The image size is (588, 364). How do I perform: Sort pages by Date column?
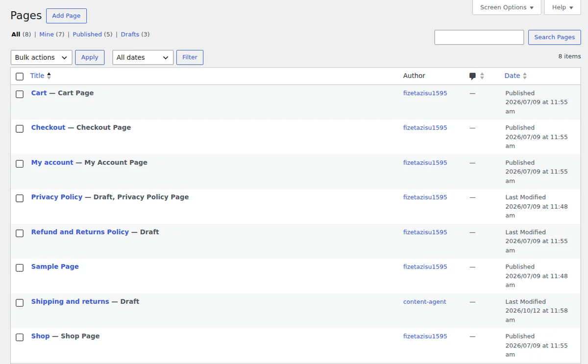point(512,76)
